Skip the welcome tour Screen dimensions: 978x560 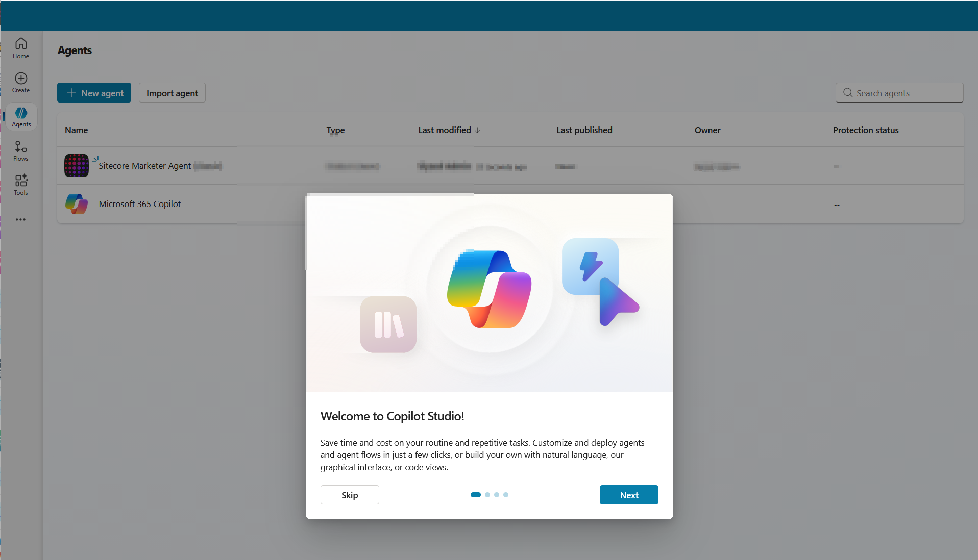point(350,495)
